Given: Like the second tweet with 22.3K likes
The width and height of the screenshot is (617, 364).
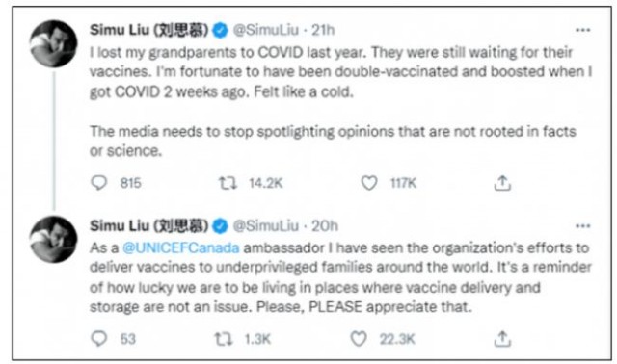Looking at the screenshot, I should pyautogui.click(x=359, y=339).
